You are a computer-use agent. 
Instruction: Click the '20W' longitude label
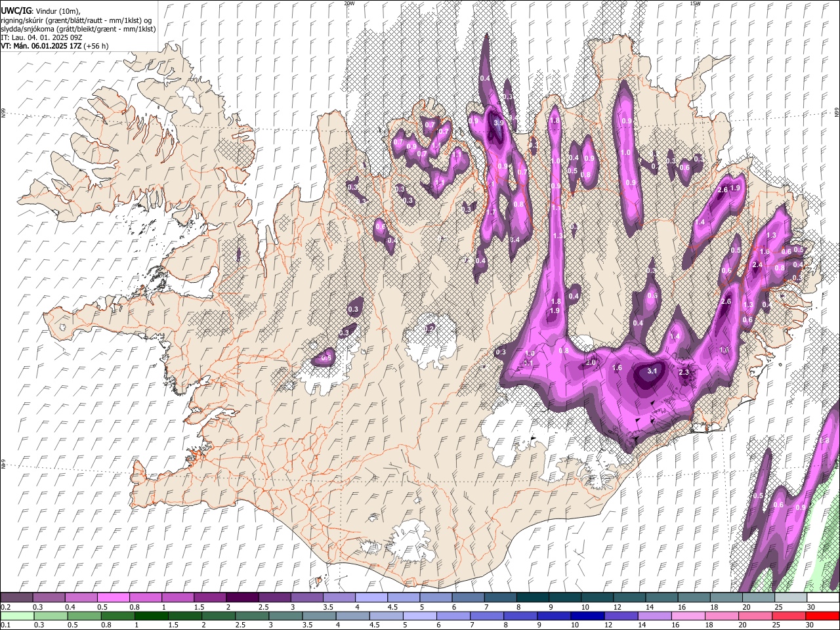tap(349, 3)
